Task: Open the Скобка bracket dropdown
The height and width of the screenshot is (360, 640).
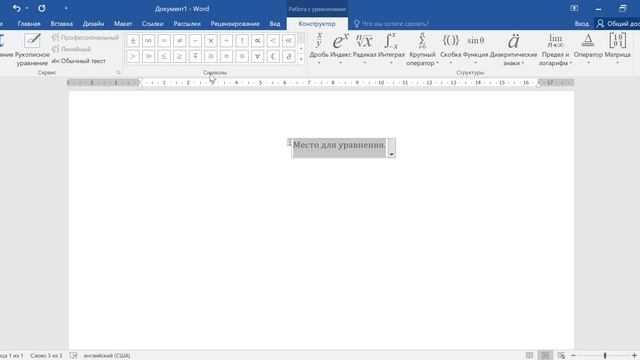Action: (451, 49)
